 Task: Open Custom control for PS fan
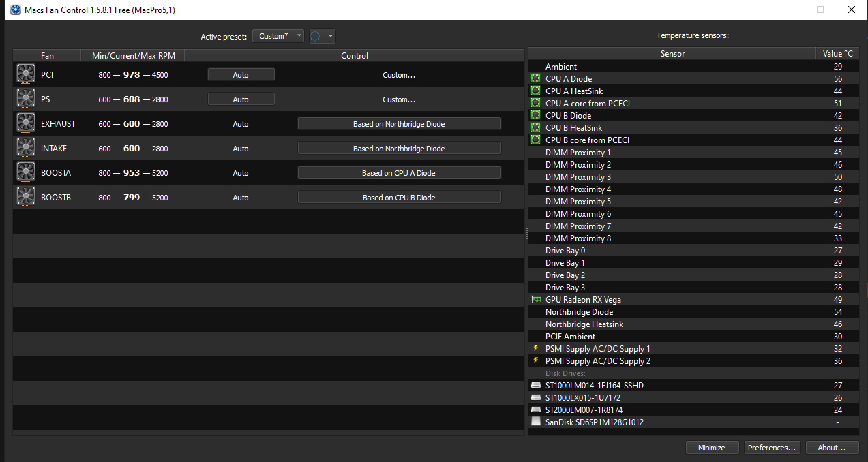(x=399, y=99)
